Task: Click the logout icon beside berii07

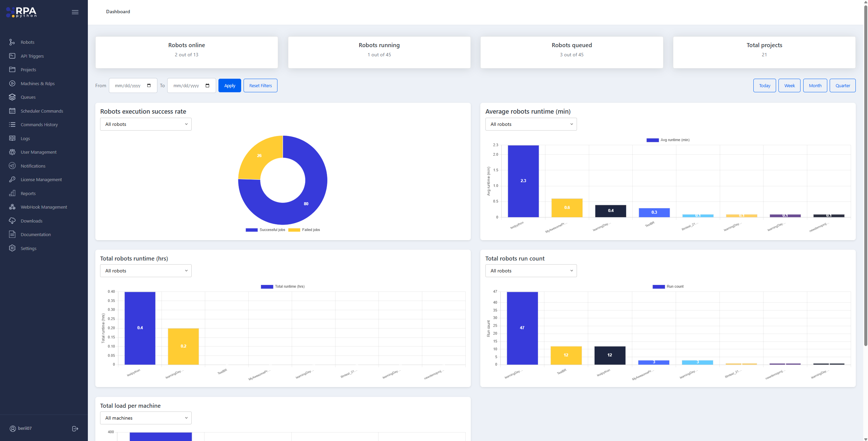Action: point(75,428)
